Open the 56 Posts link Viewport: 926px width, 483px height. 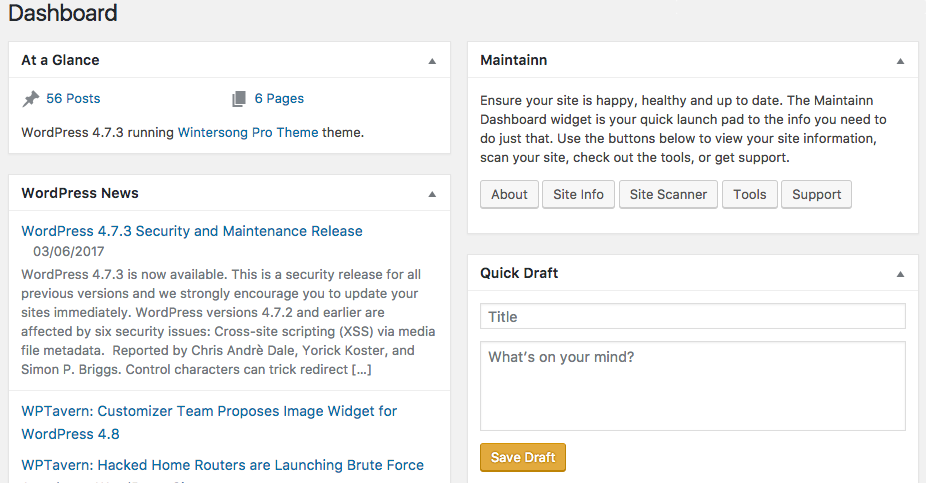(x=73, y=99)
